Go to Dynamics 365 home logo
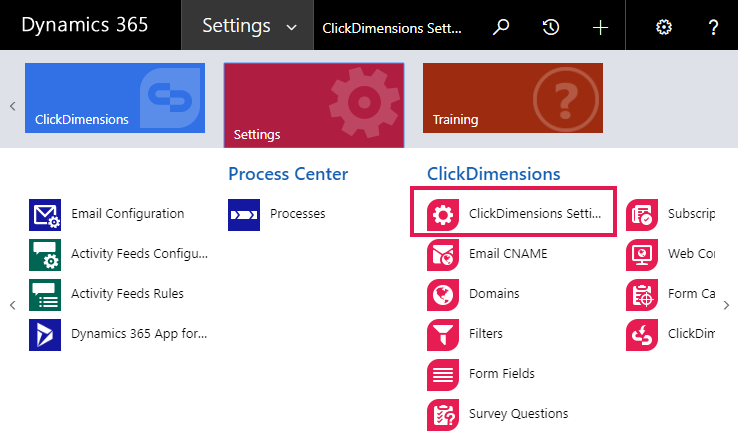This screenshot has height=441, width=738. pos(85,24)
